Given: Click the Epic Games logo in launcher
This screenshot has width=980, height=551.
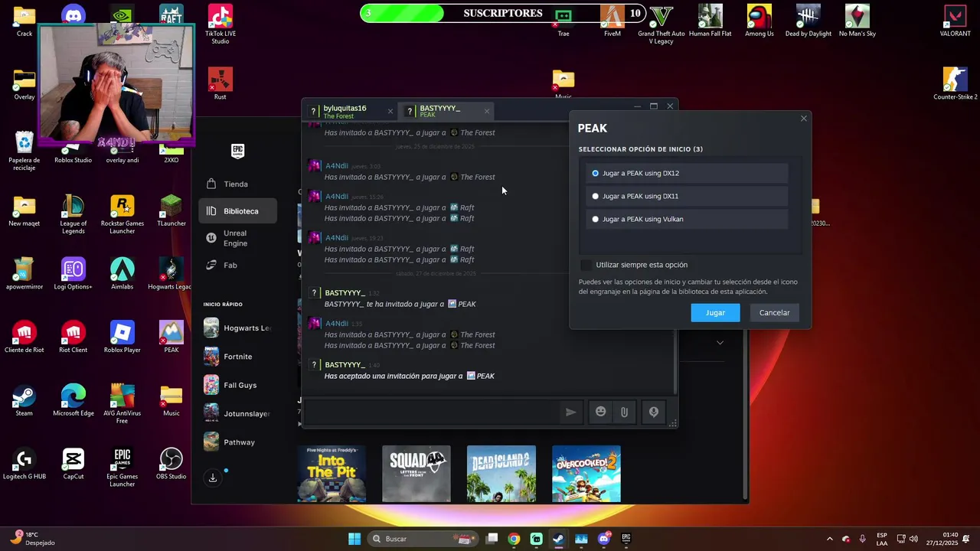Looking at the screenshot, I should coord(238,151).
